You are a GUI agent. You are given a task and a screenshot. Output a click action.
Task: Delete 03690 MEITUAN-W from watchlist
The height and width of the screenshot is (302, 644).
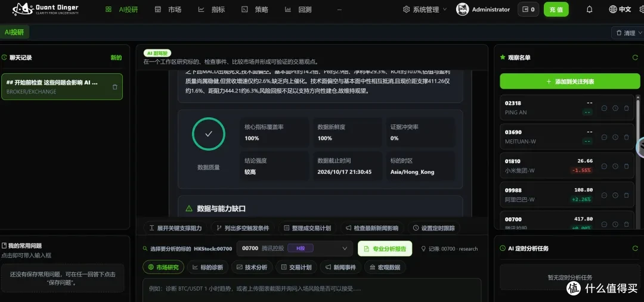tap(626, 137)
